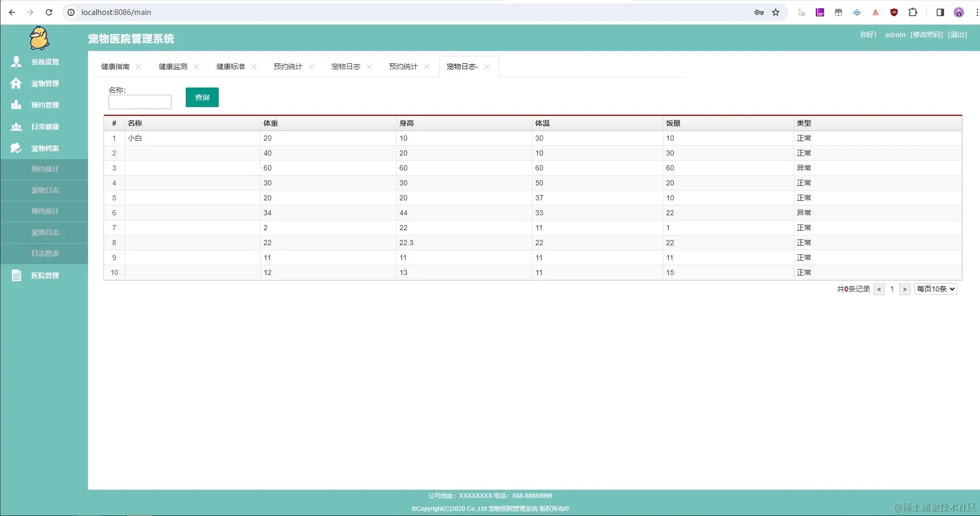Image resolution: width=980 pixels, height=516 pixels.
Task: Click the green 查询 search button
Action: tap(202, 97)
